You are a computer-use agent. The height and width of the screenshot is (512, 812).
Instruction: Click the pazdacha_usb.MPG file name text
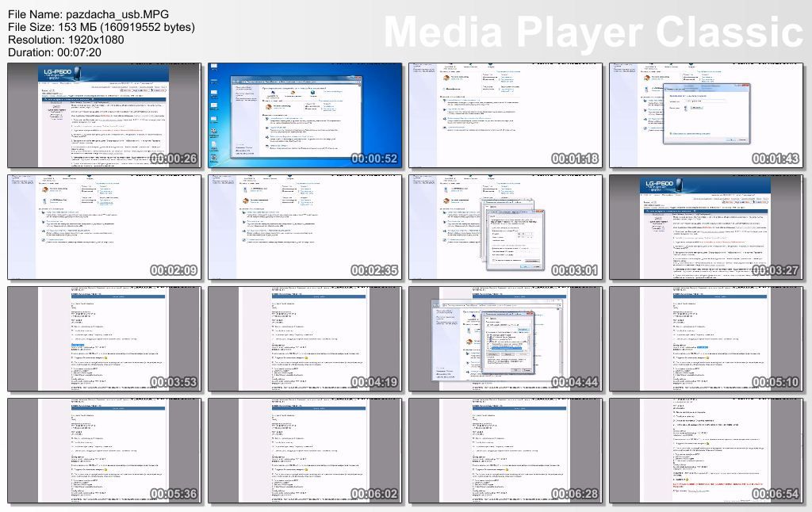[x=87, y=14]
